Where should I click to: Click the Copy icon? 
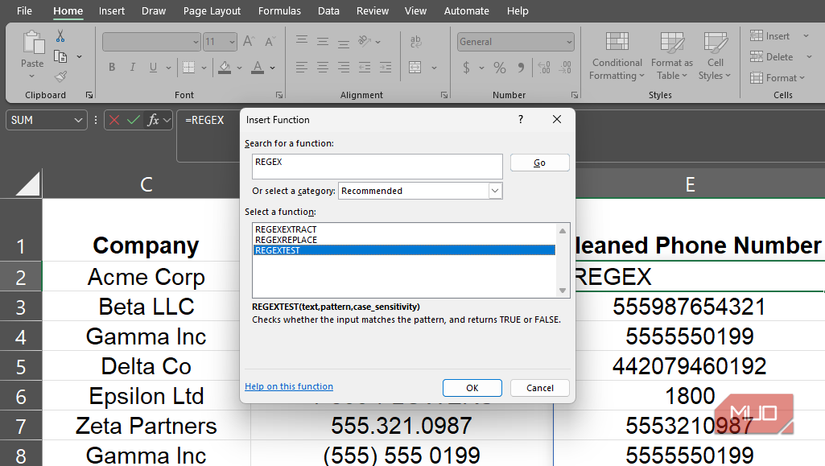[x=61, y=56]
